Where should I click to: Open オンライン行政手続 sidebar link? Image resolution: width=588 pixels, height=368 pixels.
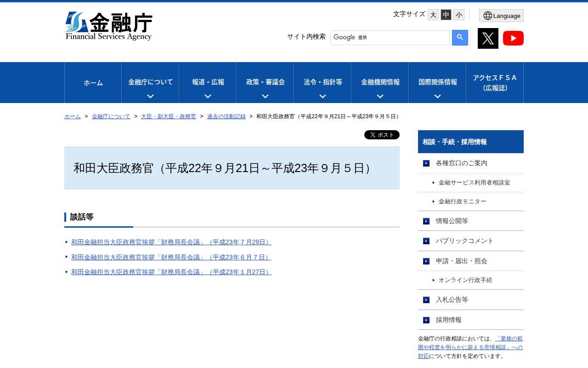[471, 280]
